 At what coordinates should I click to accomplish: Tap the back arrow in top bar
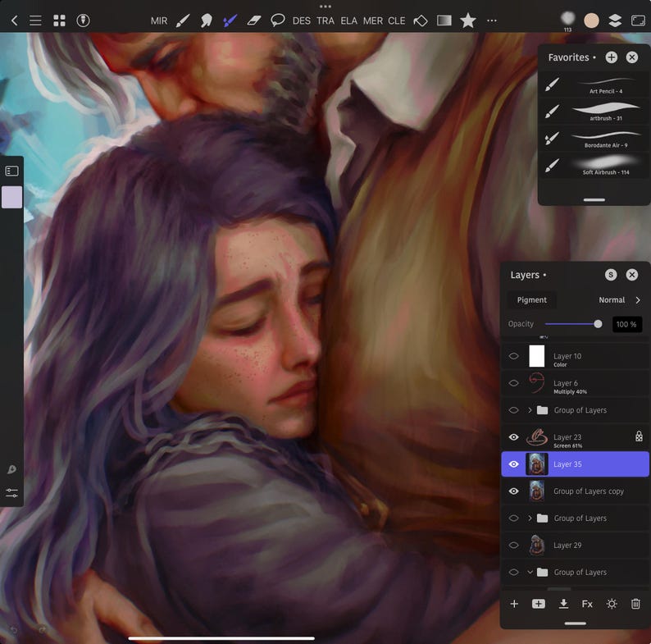(x=15, y=21)
